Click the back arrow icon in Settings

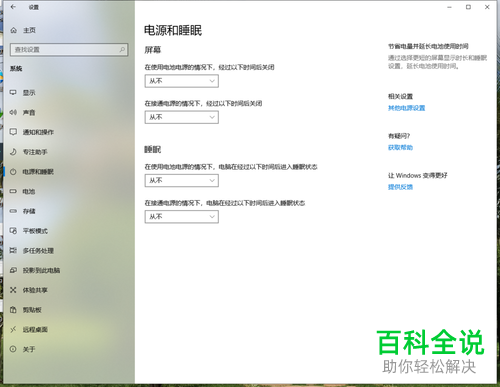coord(13,7)
